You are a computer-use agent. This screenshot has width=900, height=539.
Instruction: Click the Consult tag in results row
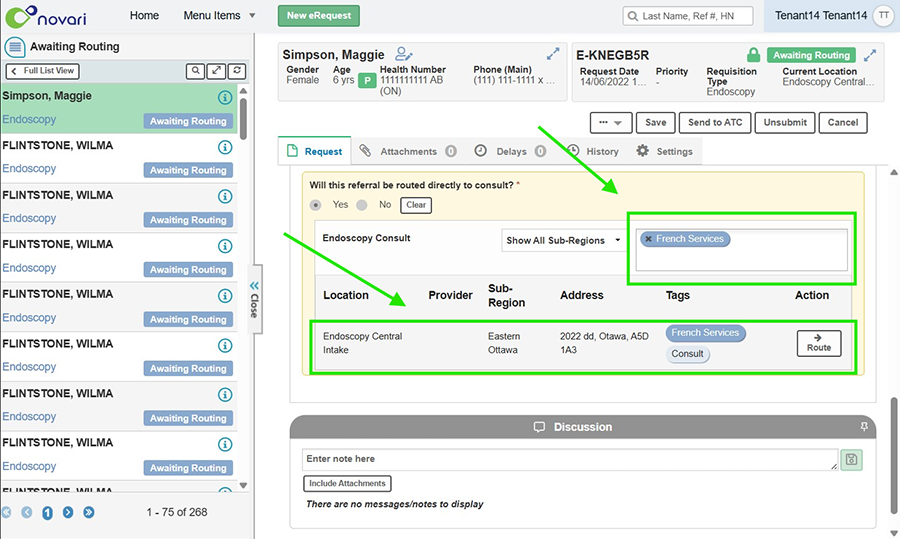click(688, 354)
